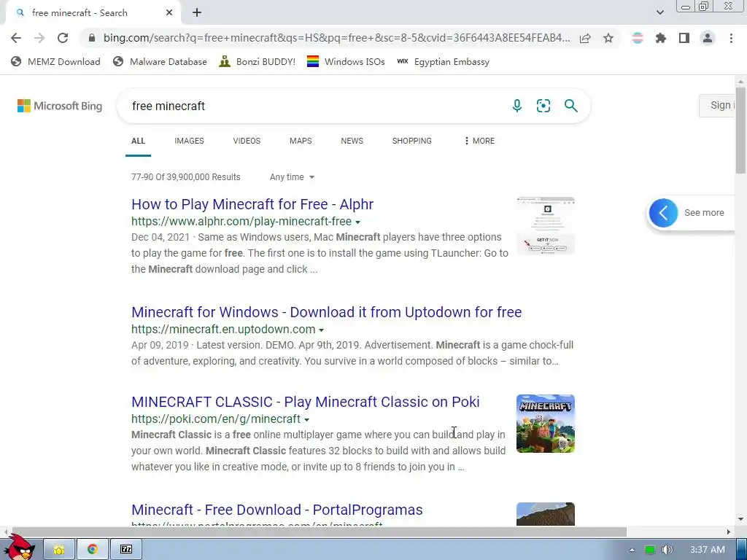Switch to SHOPPING tab

[x=411, y=141]
